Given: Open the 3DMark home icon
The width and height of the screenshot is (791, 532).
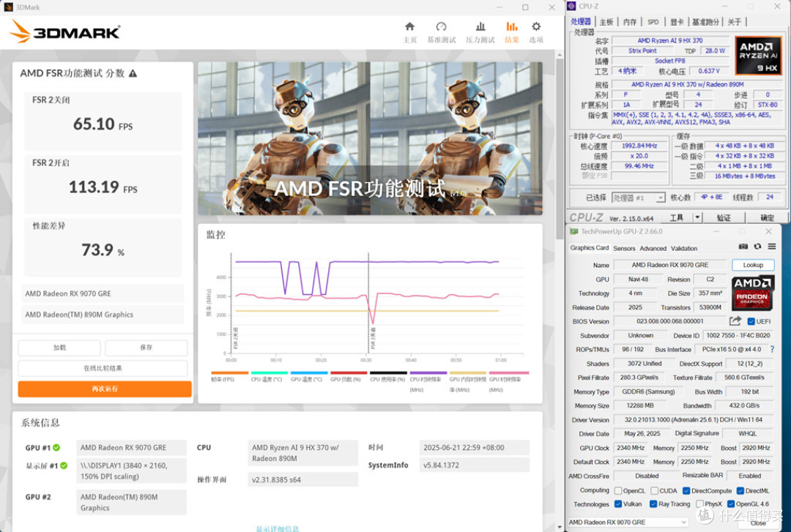Looking at the screenshot, I should 409,27.
